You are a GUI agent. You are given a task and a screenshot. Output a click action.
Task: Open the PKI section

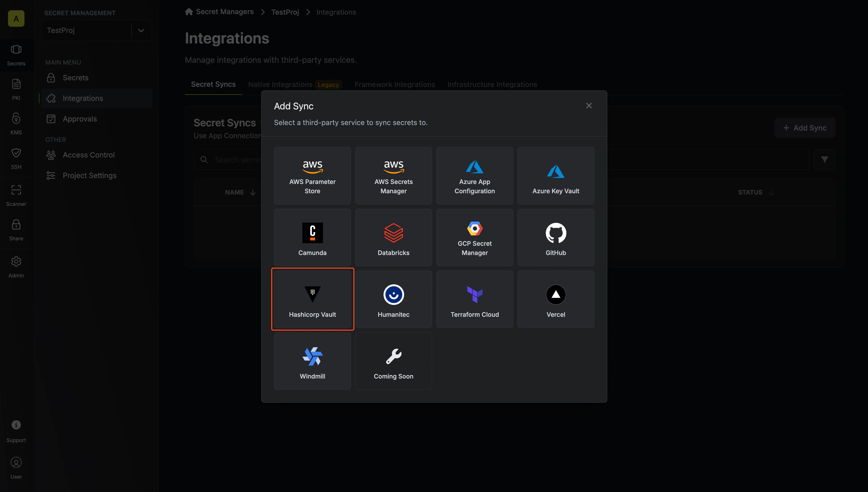(x=16, y=89)
